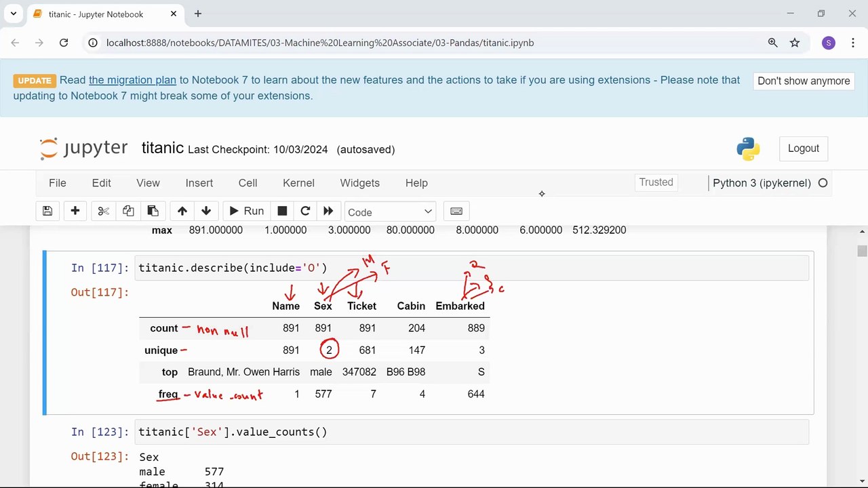Close the titanic Jupyter Notebook tab
The width and height of the screenshot is (868, 488).
tap(174, 14)
